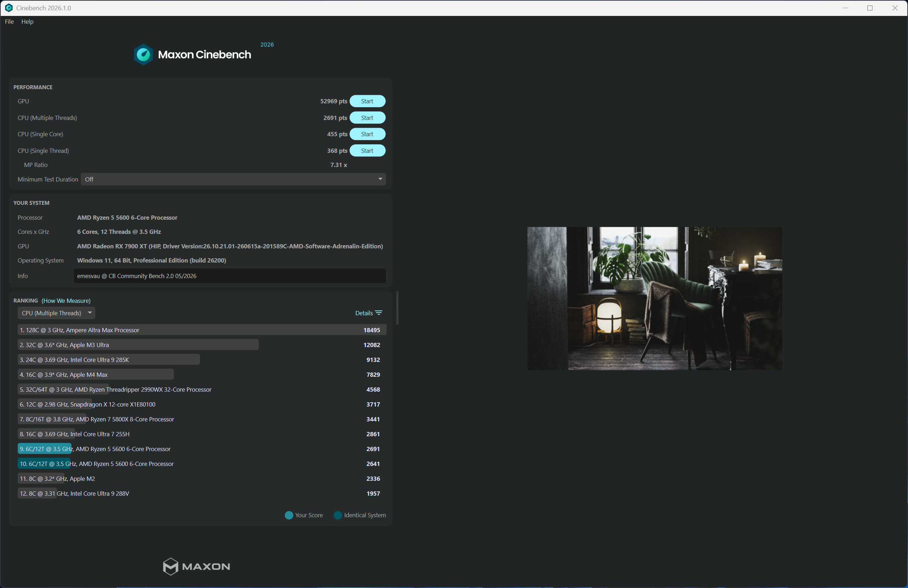Open the How We Measure link
Screen dimensions: 908x588
pyautogui.click(x=66, y=301)
